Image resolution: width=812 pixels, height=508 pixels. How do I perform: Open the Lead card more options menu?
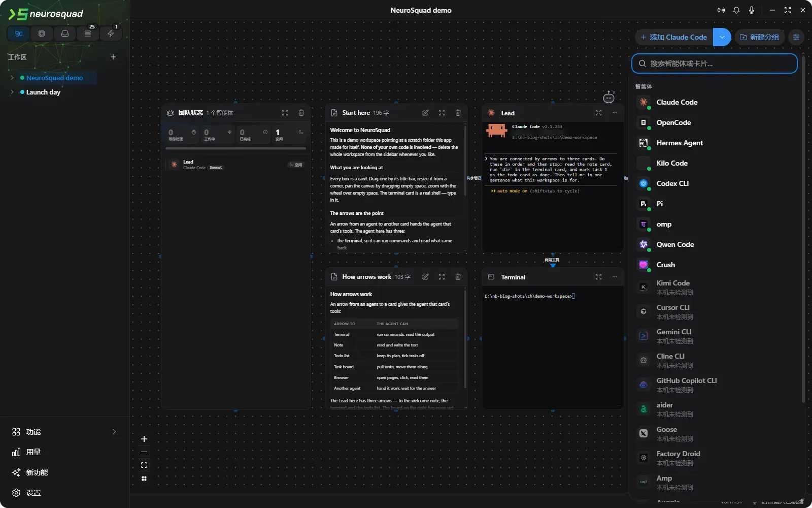pyautogui.click(x=615, y=113)
